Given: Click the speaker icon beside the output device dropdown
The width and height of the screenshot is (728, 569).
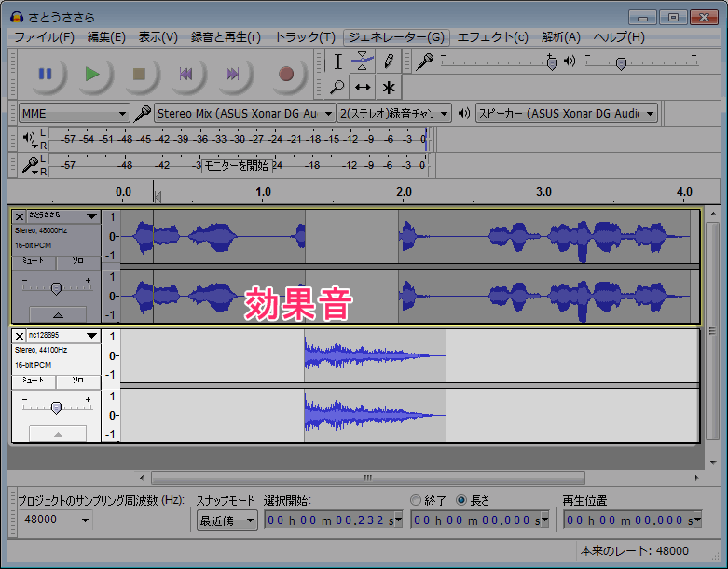Looking at the screenshot, I should pos(464,113).
